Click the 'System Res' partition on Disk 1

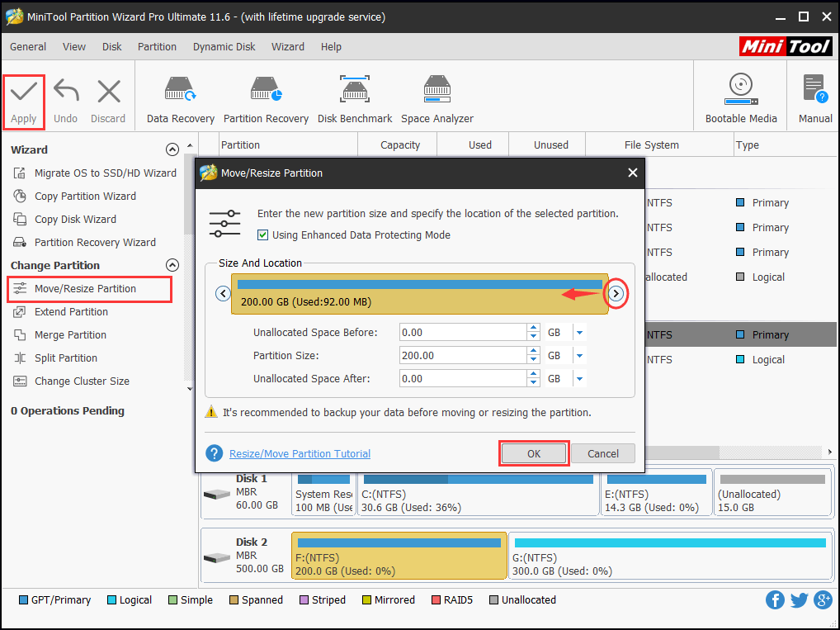[x=323, y=491]
